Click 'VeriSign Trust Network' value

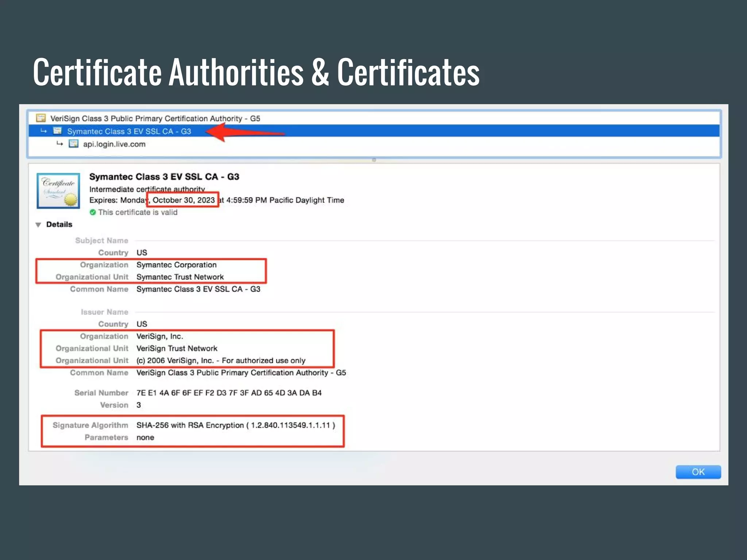[x=177, y=349]
